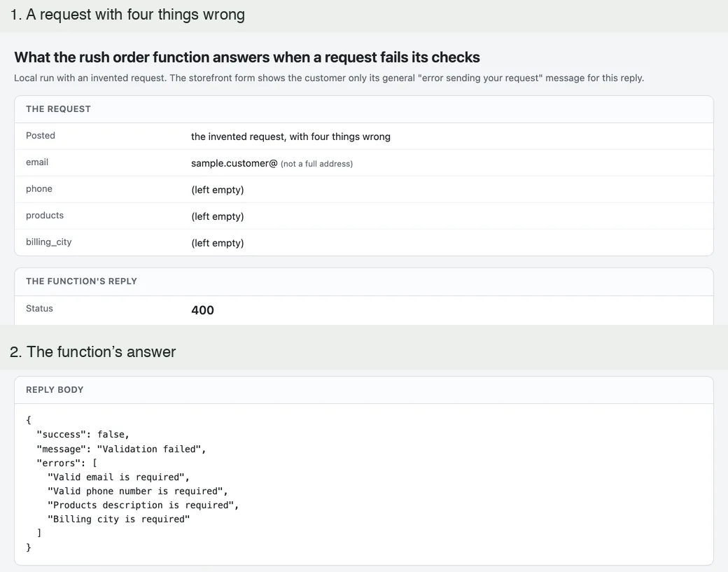Screen dimensions: 728x572
Task: Click the 'Posted' row label
Action: 41,136
